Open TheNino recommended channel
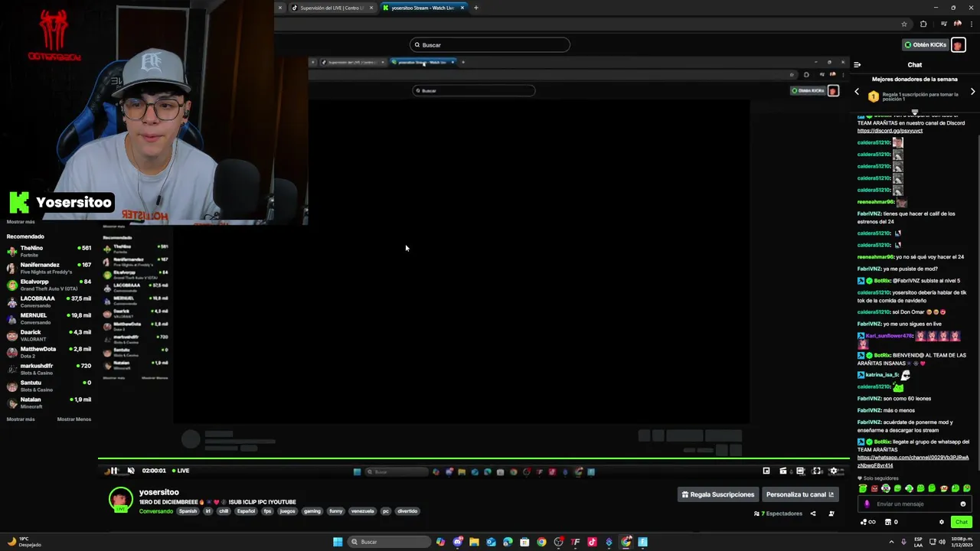980x551 pixels. [x=49, y=251]
